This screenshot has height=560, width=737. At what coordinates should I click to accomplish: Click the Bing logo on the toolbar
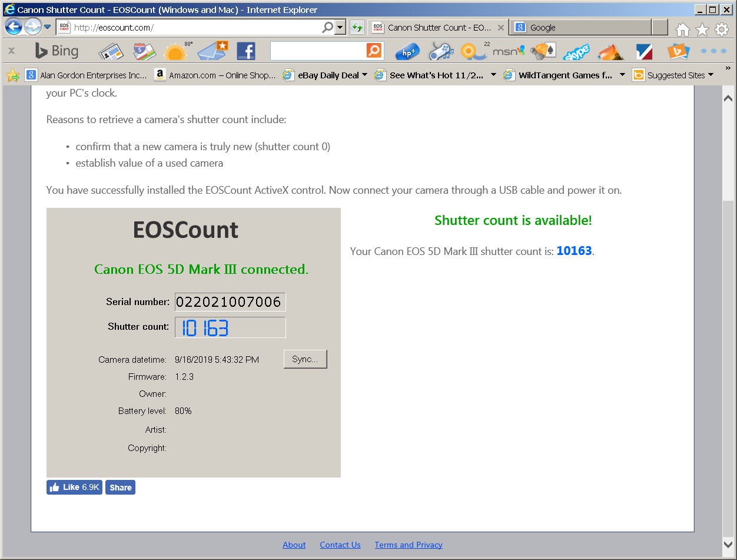[x=57, y=51]
